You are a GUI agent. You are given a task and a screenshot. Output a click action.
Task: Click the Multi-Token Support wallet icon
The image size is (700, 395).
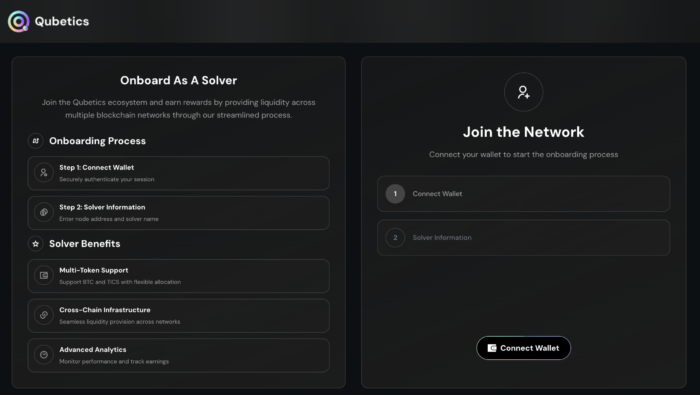tap(44, 275)
